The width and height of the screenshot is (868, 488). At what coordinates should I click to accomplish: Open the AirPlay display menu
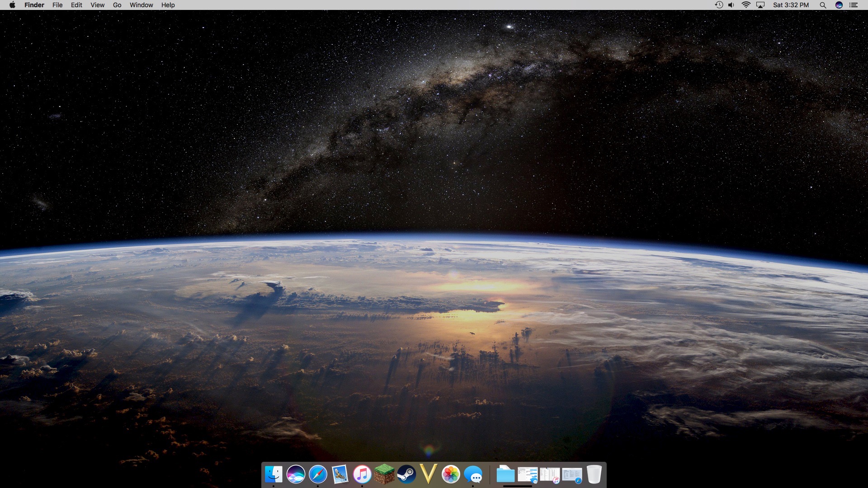click(x=761, y=5)
